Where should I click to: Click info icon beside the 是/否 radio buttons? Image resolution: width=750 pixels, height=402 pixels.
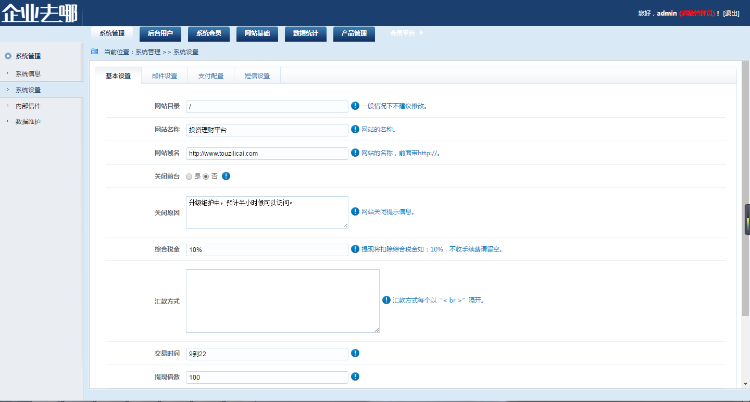coord(226,176)
